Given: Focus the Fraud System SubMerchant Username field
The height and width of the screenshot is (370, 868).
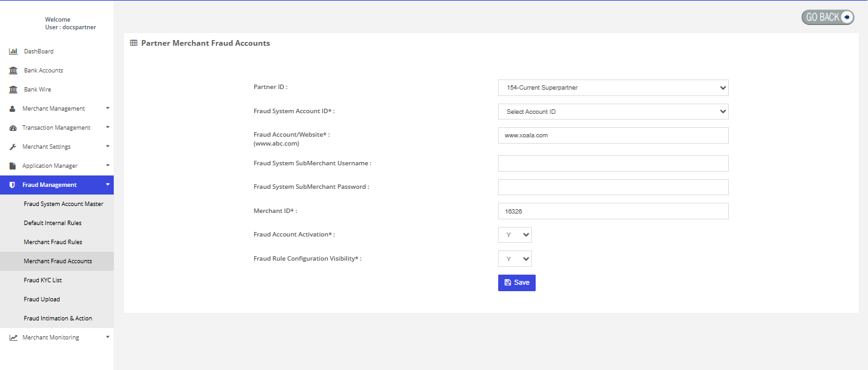Looking at the screenshot, I should (613, 163).
